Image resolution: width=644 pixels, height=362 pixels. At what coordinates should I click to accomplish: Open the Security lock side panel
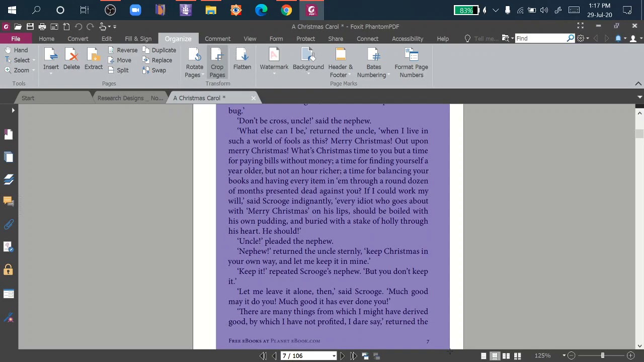[9, 270]
